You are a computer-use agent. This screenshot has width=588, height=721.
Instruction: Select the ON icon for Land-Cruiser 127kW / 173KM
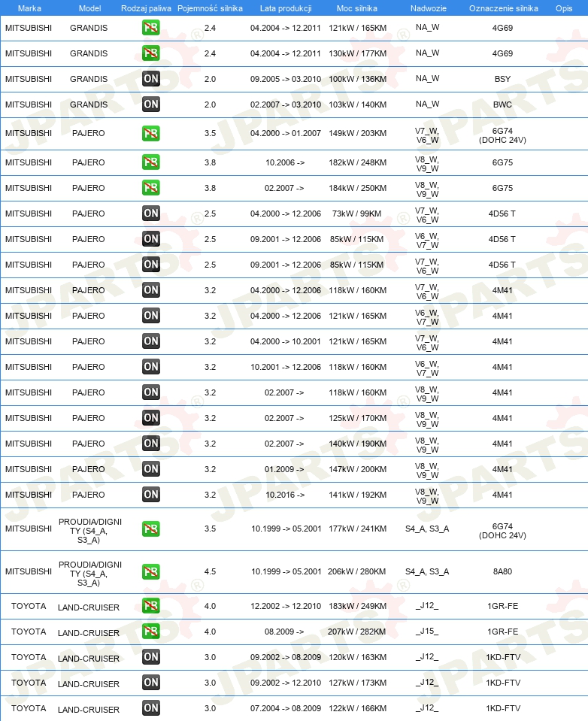pos(151,683)
